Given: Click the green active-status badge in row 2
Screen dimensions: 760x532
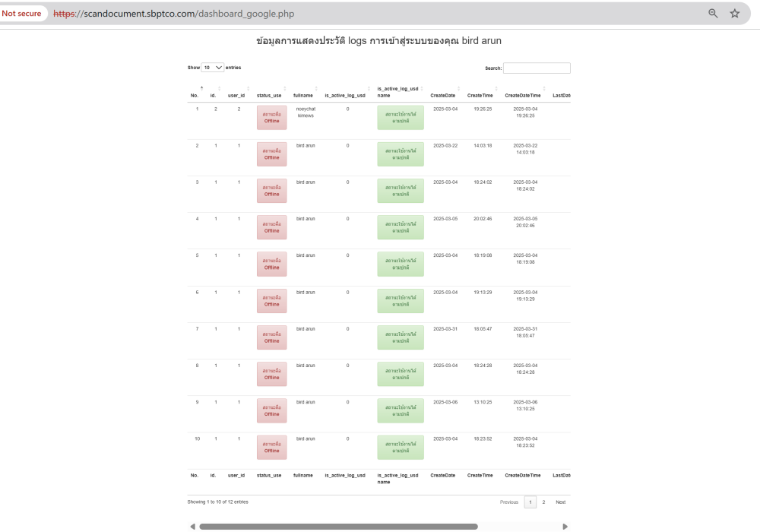Looking at the screenshot, I should (401, 154).
